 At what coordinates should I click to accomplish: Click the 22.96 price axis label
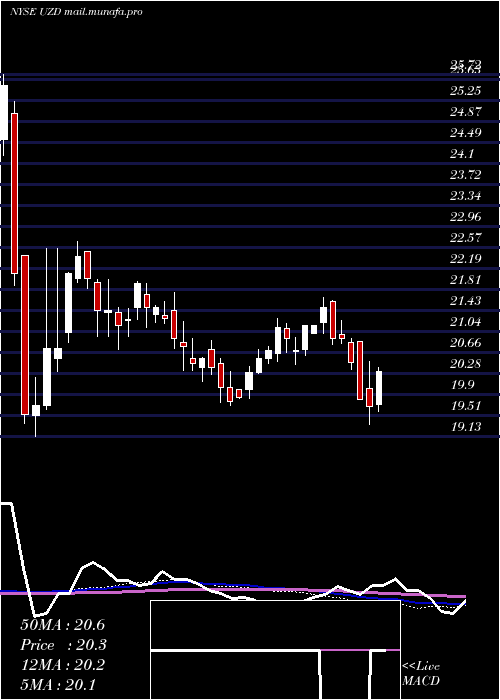[466, 217]
